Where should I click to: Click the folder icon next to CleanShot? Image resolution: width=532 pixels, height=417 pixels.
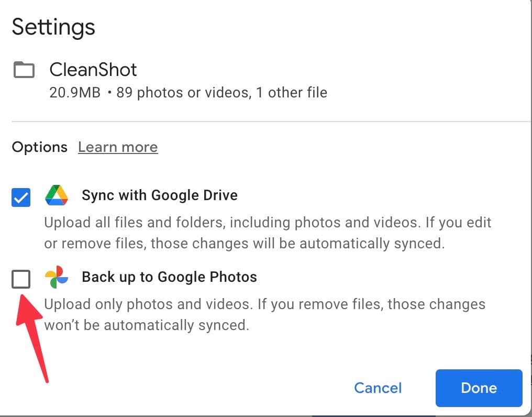[x=23, y=69]
